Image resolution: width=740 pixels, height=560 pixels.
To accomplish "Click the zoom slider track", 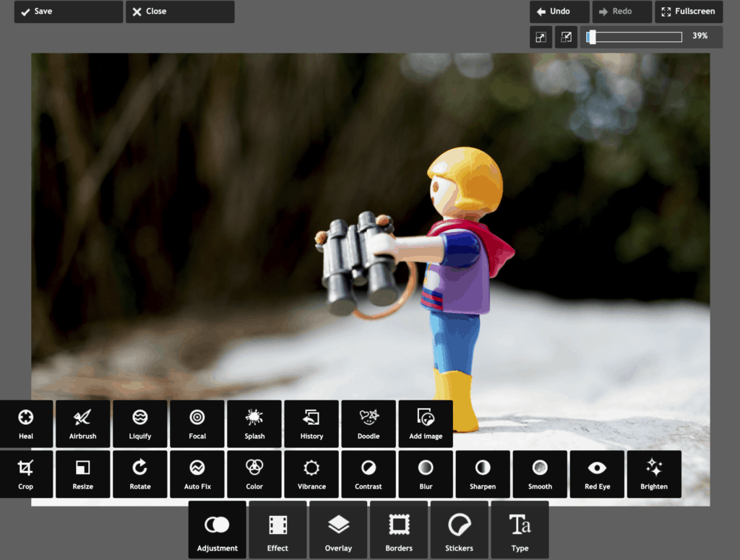I will pos(634,37).
